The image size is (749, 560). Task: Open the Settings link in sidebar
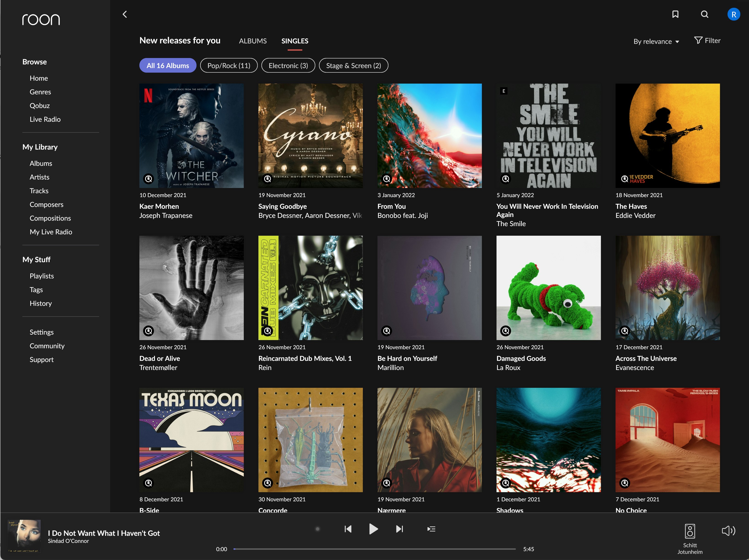(41, 332)
